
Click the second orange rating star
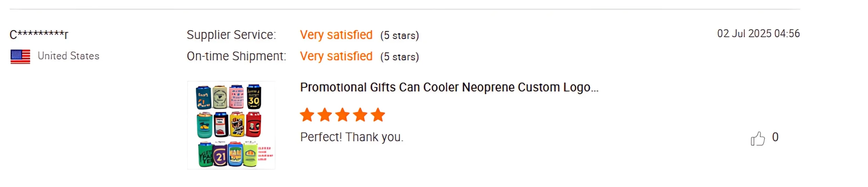pos(325,115)
